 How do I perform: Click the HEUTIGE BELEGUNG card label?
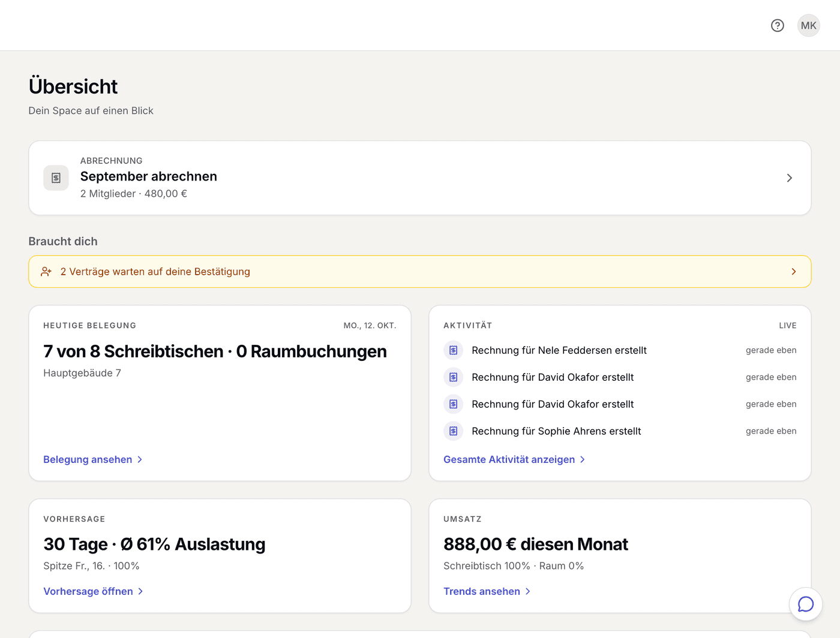90,326
